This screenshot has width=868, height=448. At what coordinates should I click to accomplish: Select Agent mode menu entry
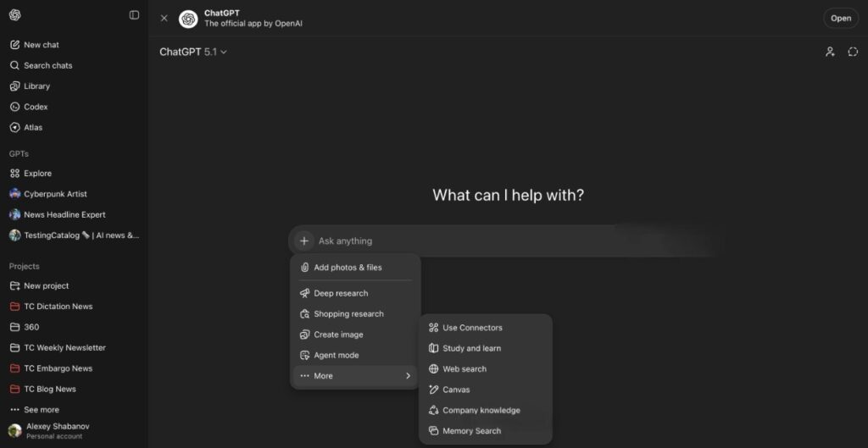coord(355,355)
